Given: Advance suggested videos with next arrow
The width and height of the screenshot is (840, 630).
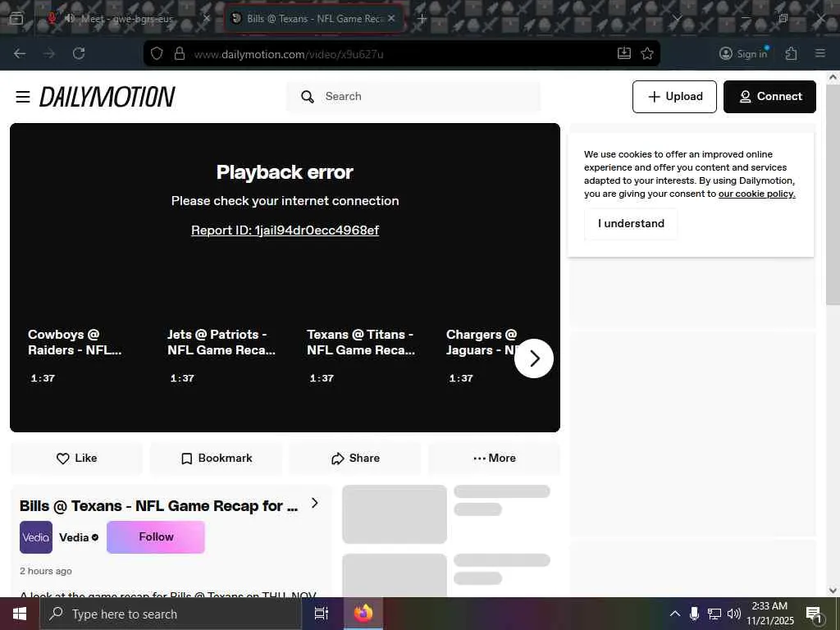Looking at the screenshot, I should [533, 358].
